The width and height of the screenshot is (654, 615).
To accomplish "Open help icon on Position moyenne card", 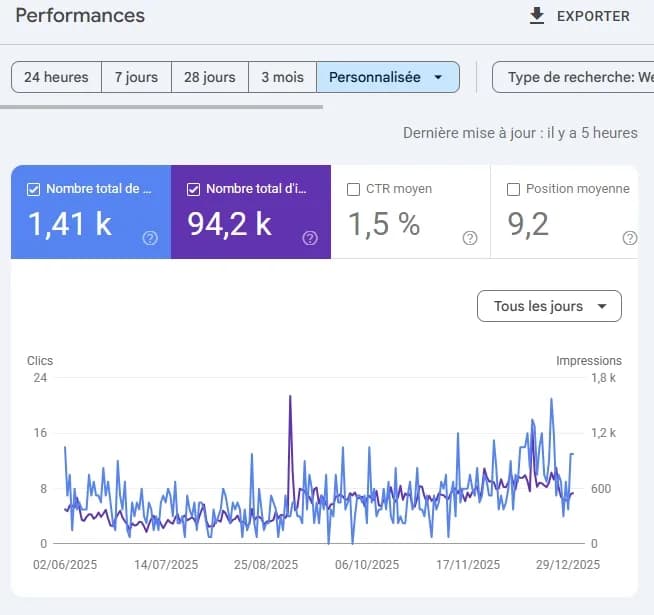I will (x=630, y=238).
